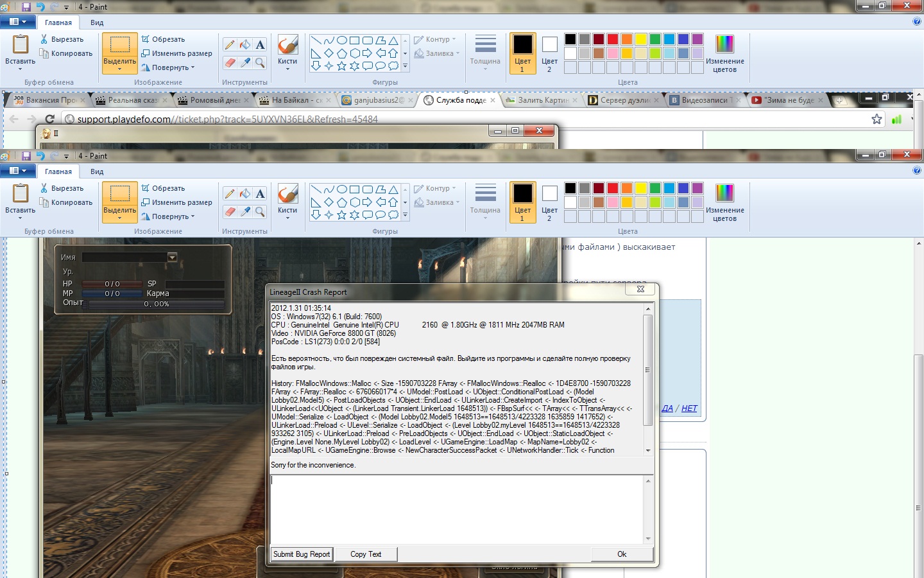924x578 pixels.
Task: Select Цвет 2 in the top Paint ribbon
Action: pyautogui.click(x=549, y=53)
